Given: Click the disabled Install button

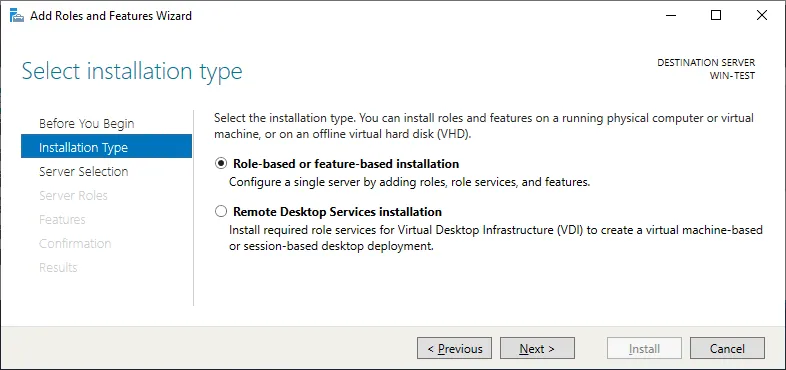Looking at the screenshot, I should pyautogui.click(x=644, y=348).
